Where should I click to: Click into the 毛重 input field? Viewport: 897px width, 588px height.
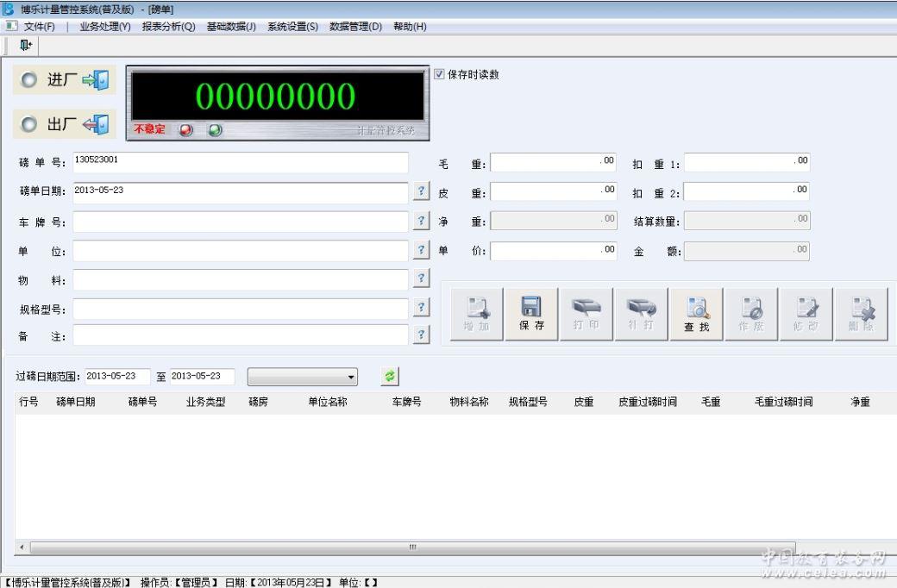click(x=553, y=162)
